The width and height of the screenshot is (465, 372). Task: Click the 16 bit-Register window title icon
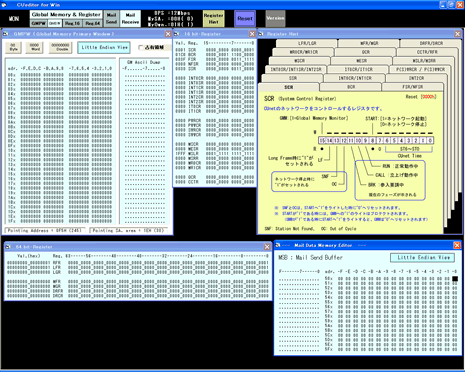click(x=177, y=34)
